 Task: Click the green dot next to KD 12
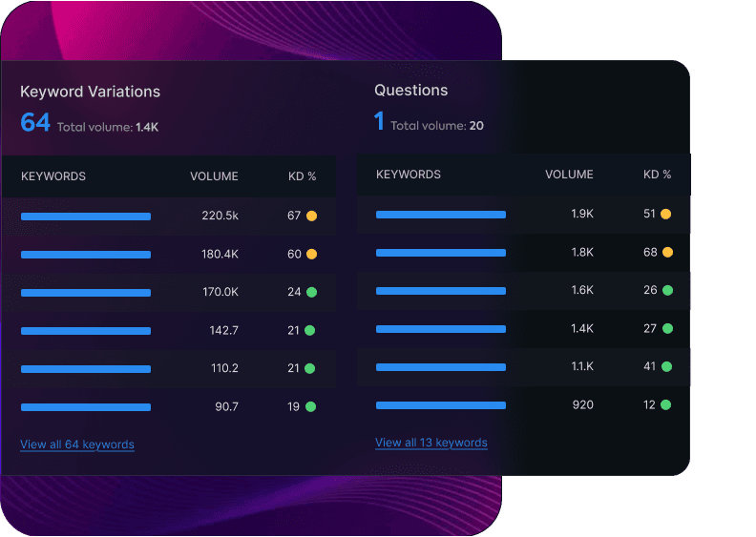click(x=666, y=405)
